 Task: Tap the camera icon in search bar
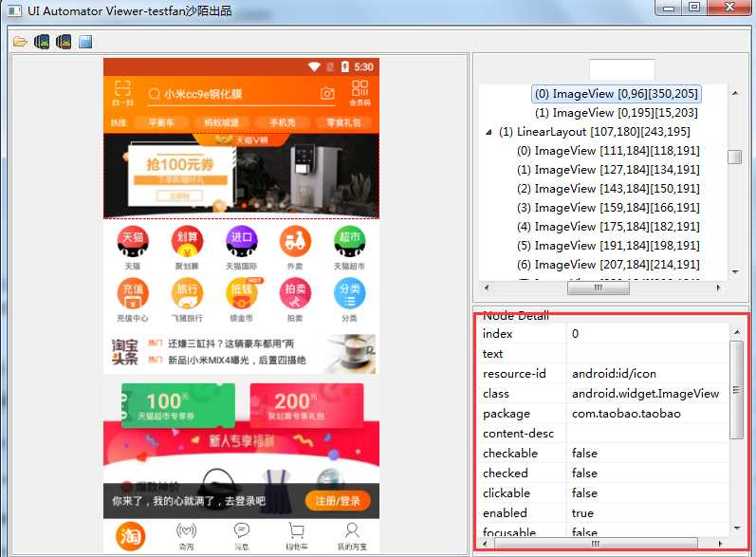click(x=327, y=93)
